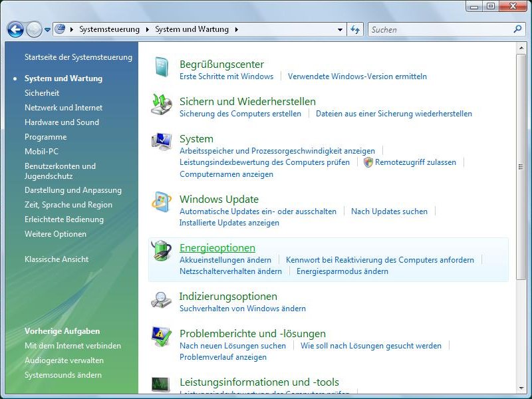
Task: Select System und Wartung breadcrumb
Action: click(x=192, y=29)
